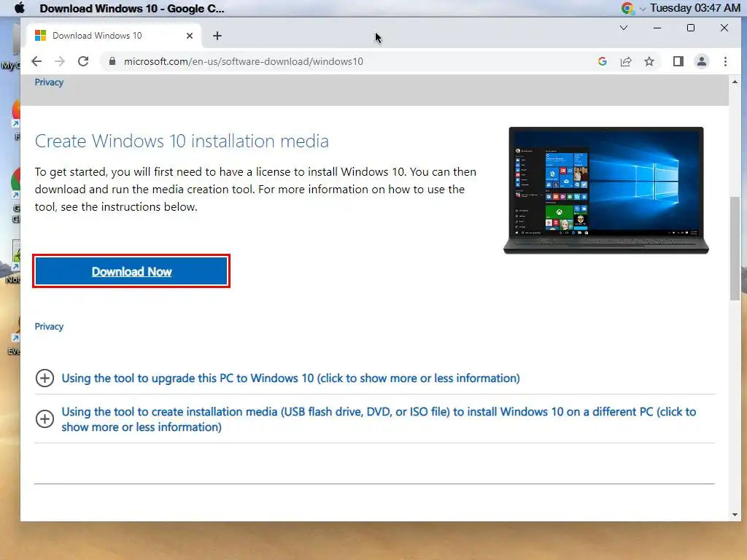Click 'Create Windows 10 installation media' heading

tap(182, 141)
